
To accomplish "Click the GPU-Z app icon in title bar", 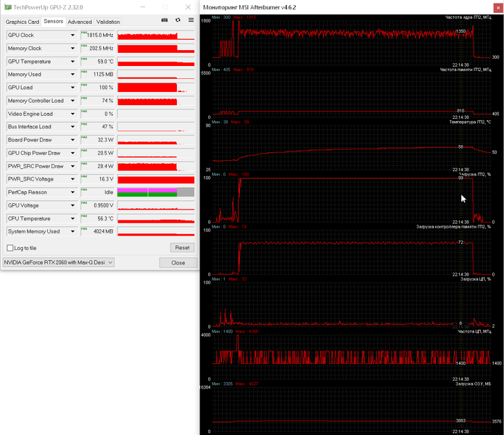I will pyautogui.click(x=8, y=7).
